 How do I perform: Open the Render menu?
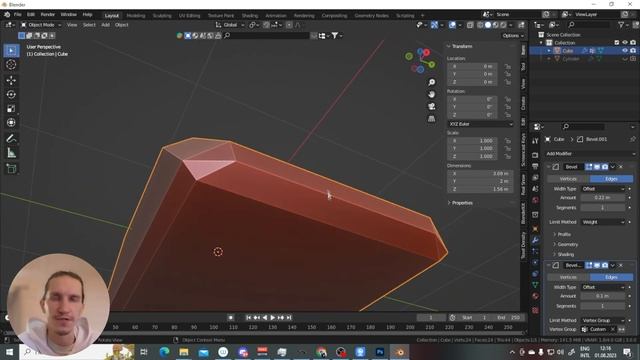point(48,15)
